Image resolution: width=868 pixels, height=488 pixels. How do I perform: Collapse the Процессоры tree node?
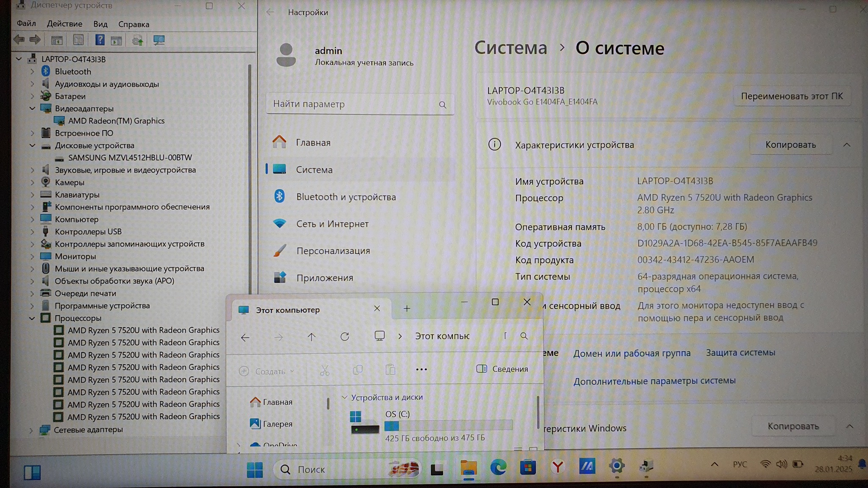32,318
